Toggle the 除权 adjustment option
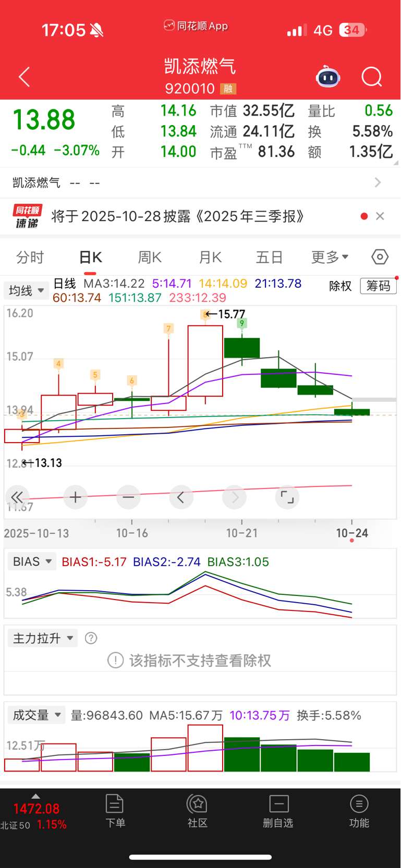This screenshot has height=868, width=401. (341, 286)
